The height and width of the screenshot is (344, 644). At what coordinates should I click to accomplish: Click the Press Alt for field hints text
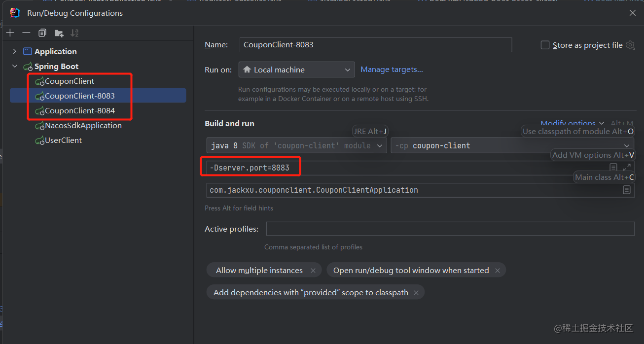pyautogui.click(x=239, y=208)
